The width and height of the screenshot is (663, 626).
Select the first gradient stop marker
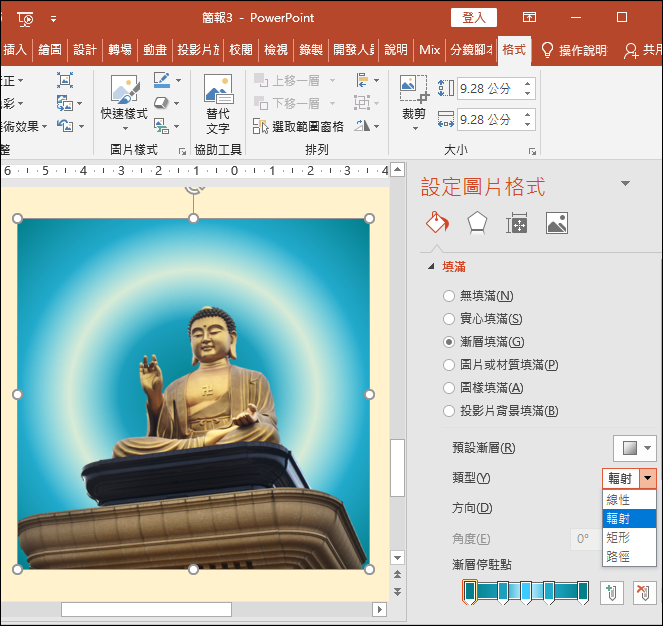(469, 591)
